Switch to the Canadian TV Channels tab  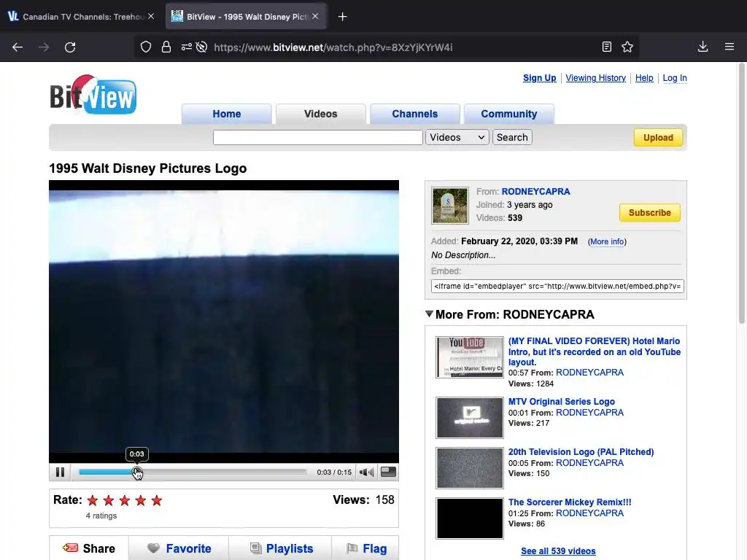(81, 17)
